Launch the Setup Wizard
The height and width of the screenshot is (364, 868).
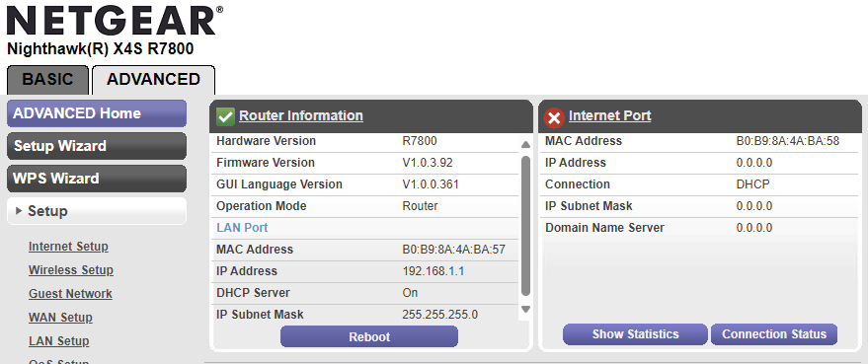[x=97, y=146]
